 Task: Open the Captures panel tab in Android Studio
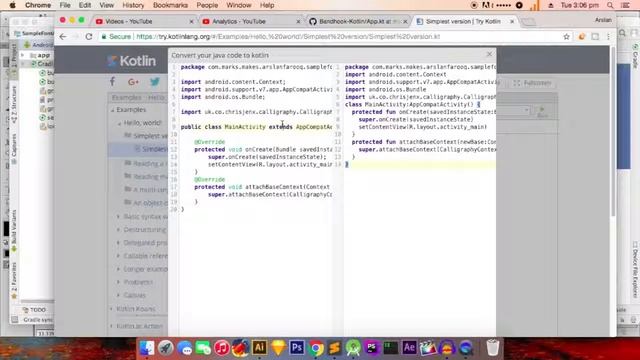(13, 148)
